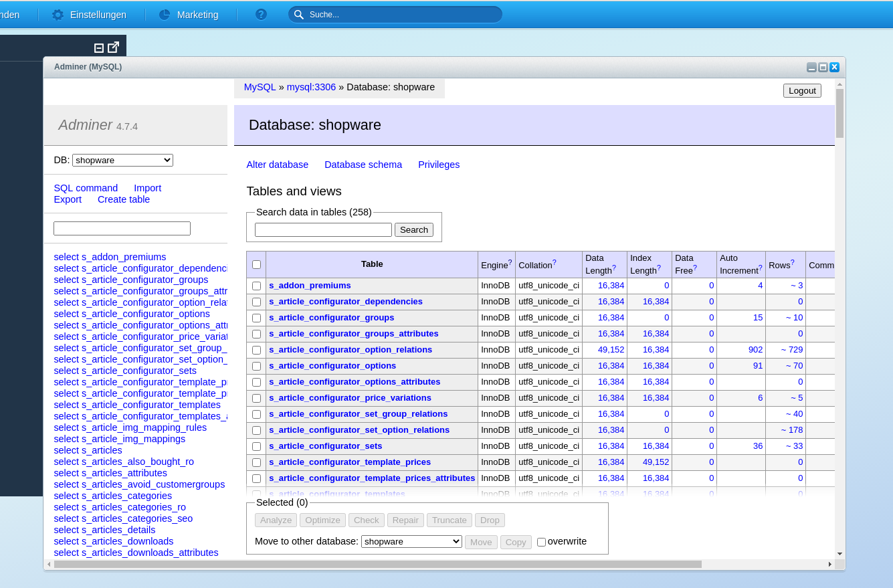
Task: Check the s_article_configurator_dependencies checkbox
Action: tap(256, 302)
